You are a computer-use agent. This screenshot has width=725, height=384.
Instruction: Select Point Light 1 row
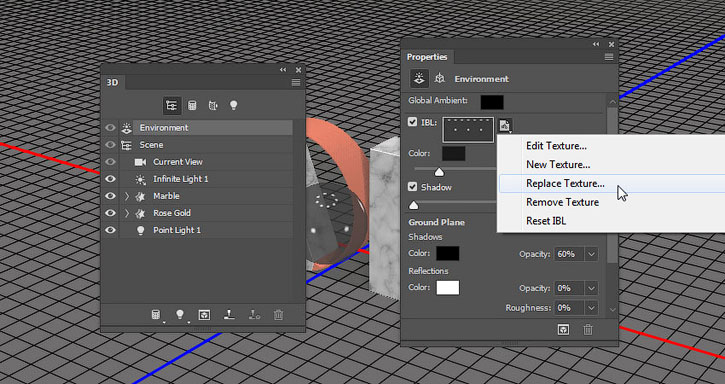click(206, 230)
